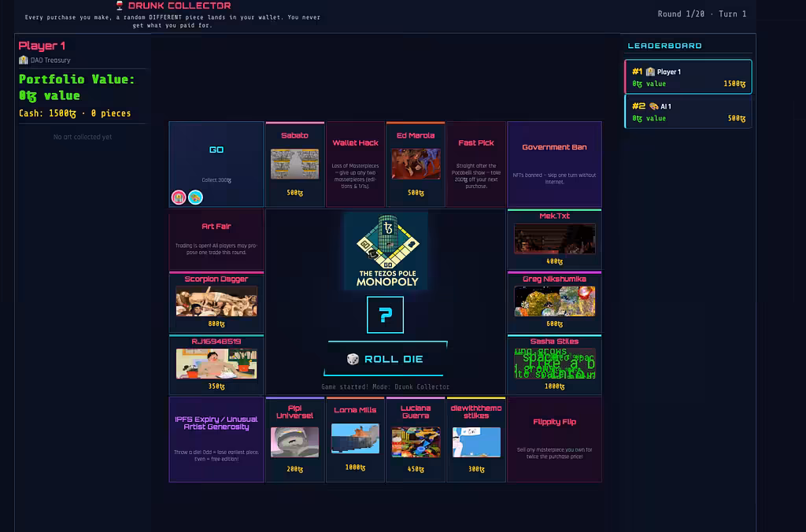The height and width of the screenshot is (532, 806).
Task: Click the Round 1/20 Turn 1 indicator
Action: tap(702, 14)
